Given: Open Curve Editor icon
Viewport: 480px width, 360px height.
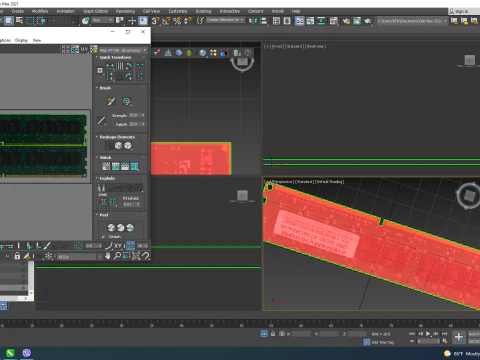Looking at the screenshot, I should tap(310, 21).
